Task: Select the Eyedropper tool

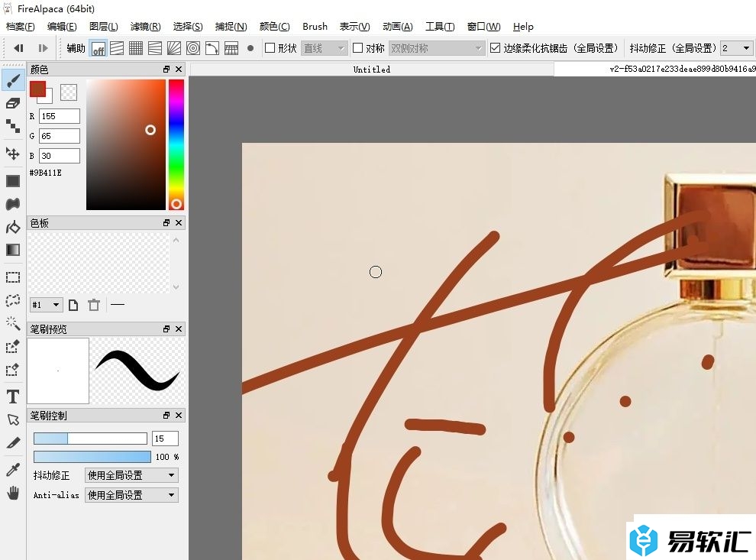Action: coord(13,470)
